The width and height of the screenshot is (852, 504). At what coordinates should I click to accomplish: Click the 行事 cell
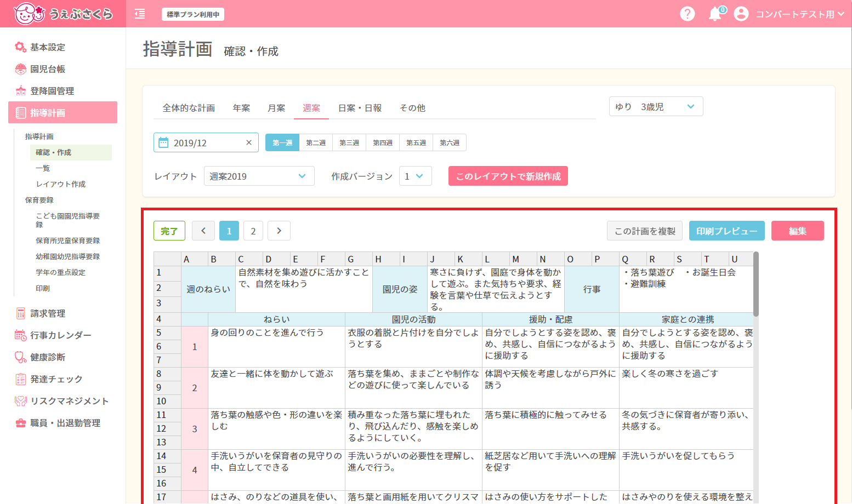592,289
